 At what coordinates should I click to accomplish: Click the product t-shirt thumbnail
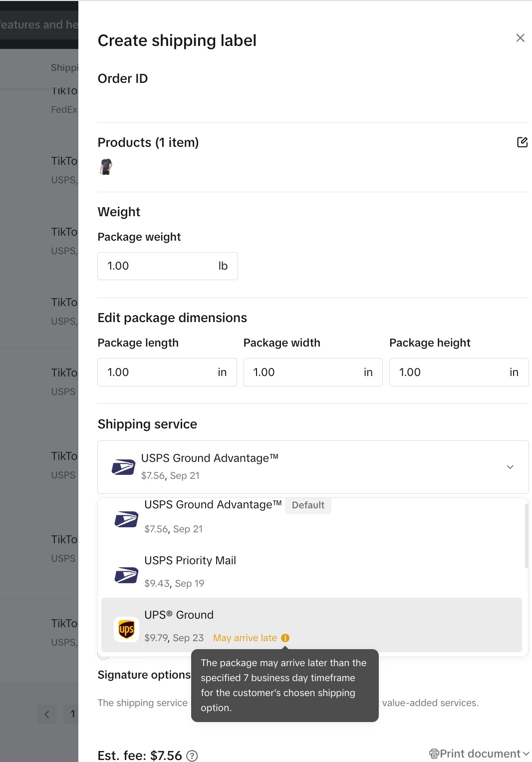click(106, 166)
